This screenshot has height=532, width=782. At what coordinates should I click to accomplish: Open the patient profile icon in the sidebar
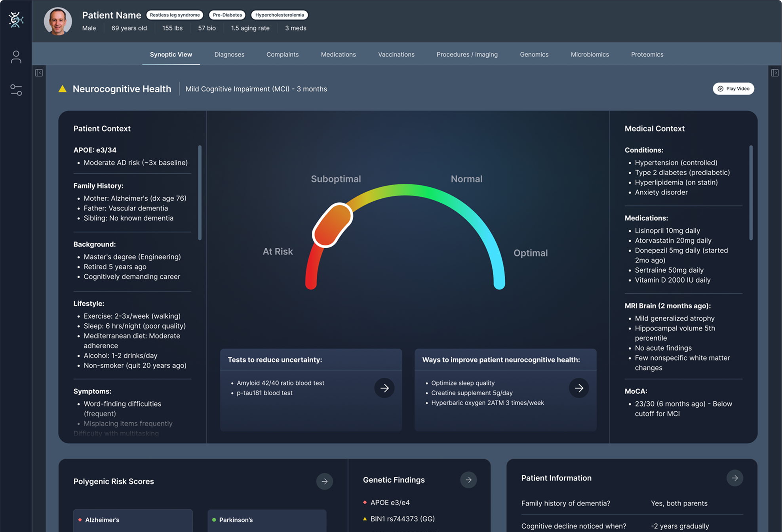(x=16, y=57)
